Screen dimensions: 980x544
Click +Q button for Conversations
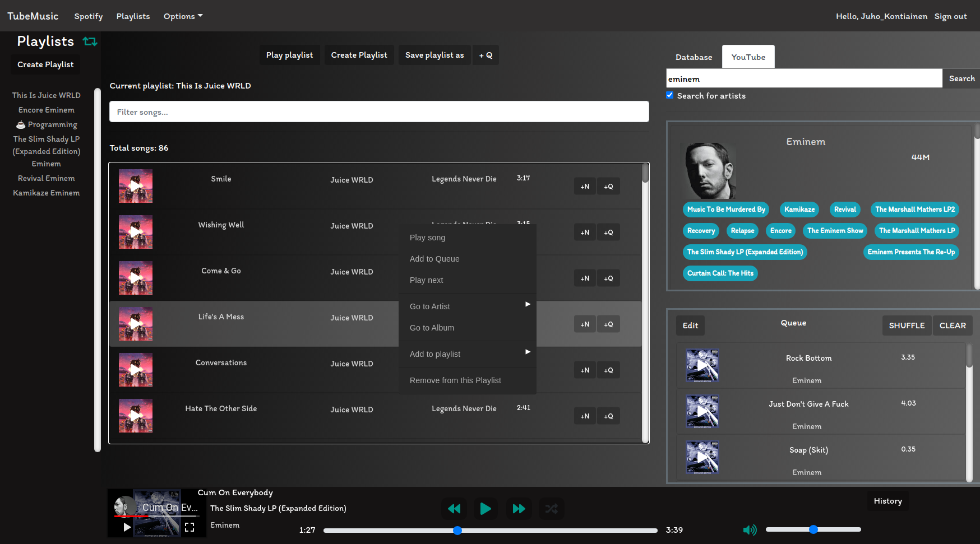(608, 370)
